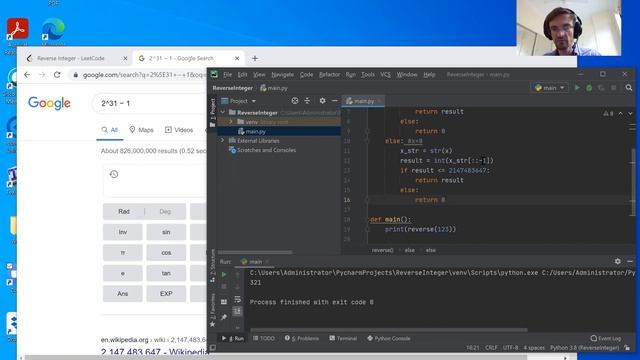
Task: Open Event Log in the status bar
Action: tap(606, 338)
